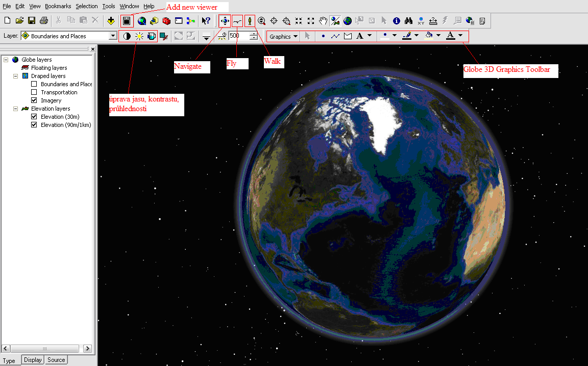
Task: Select the center on target crosshair tool
Action: (274, 21)
